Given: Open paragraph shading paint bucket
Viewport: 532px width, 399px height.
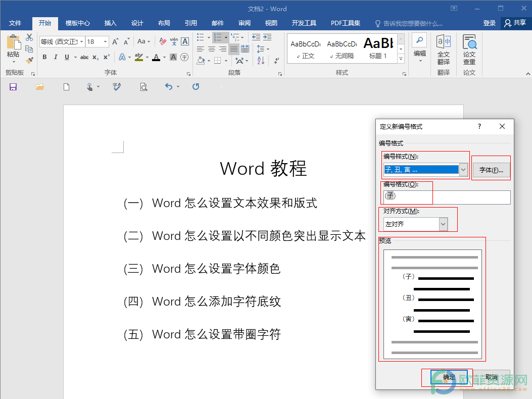Looking at the screenshot, I should (201, 61).
